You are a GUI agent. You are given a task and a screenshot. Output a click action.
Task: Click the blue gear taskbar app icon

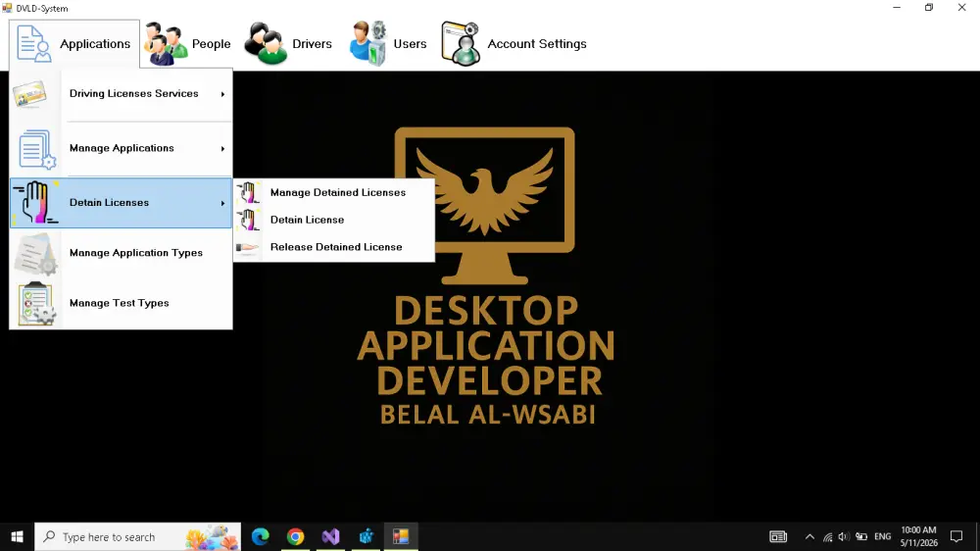pos(366,536)
